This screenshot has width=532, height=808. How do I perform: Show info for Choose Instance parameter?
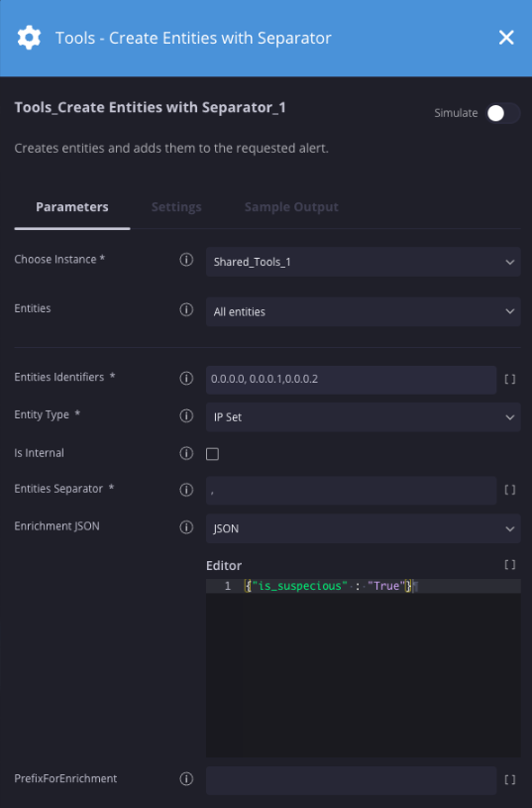point(186,260)
